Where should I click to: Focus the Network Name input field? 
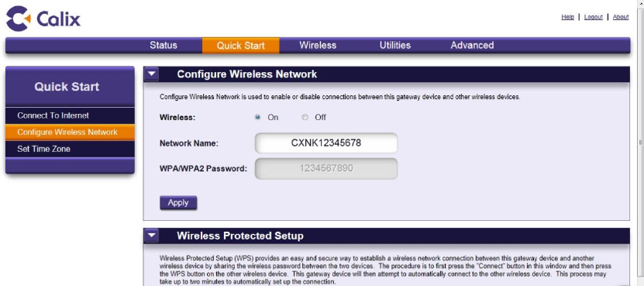[x=326, y=143]
